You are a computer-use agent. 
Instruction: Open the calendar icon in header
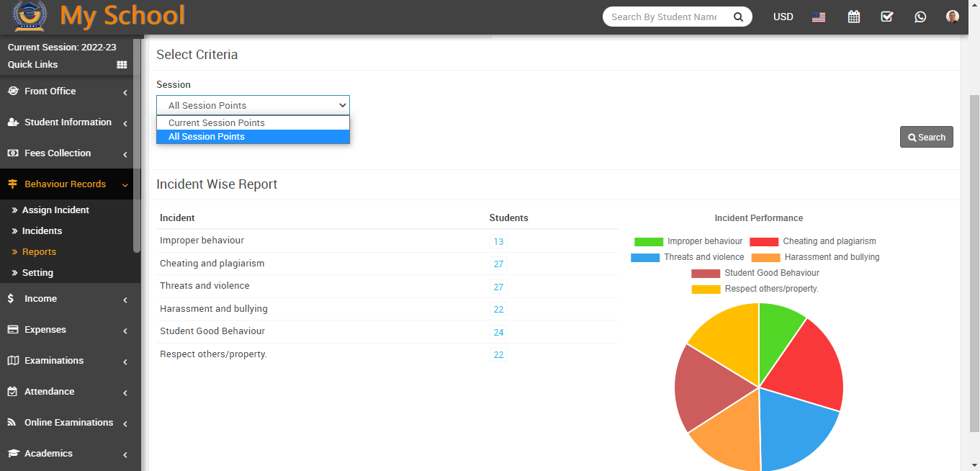point(853,17)
